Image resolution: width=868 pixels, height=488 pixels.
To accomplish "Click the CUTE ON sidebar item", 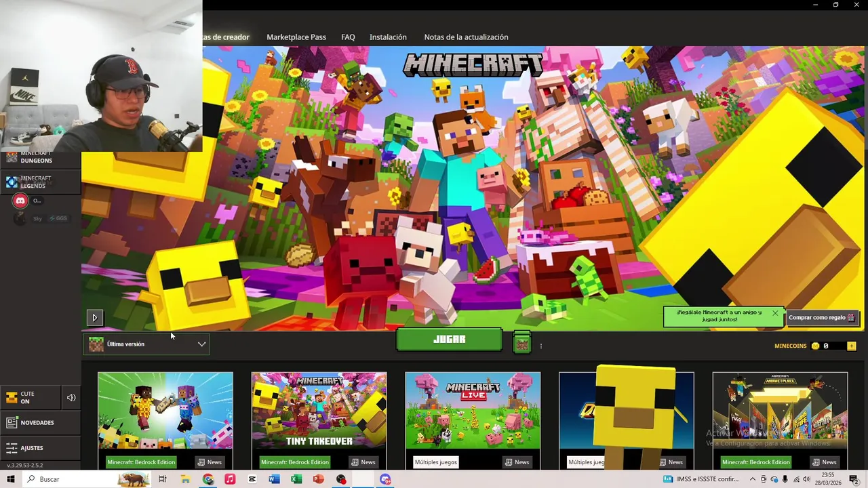I will coord(30,398).
